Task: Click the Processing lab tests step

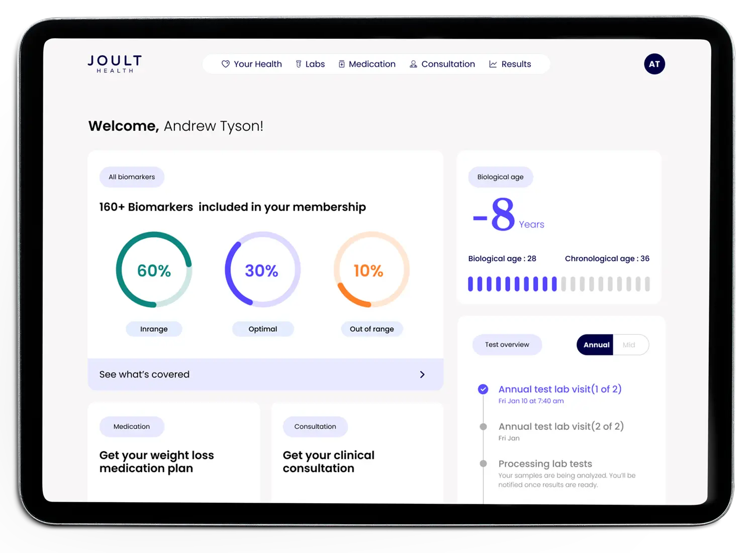Action: click(x=545, y=464)
